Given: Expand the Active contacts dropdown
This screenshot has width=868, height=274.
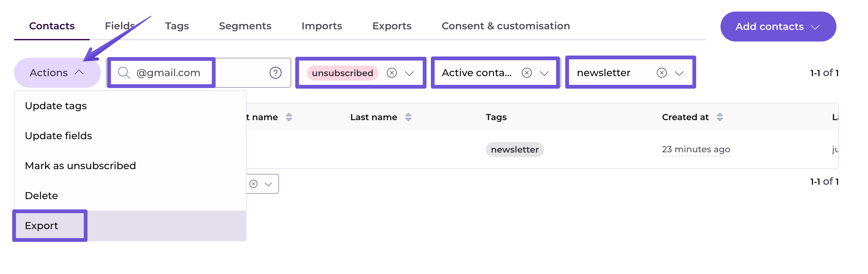Looking at the screenshot, I should [x=544, y=73].
